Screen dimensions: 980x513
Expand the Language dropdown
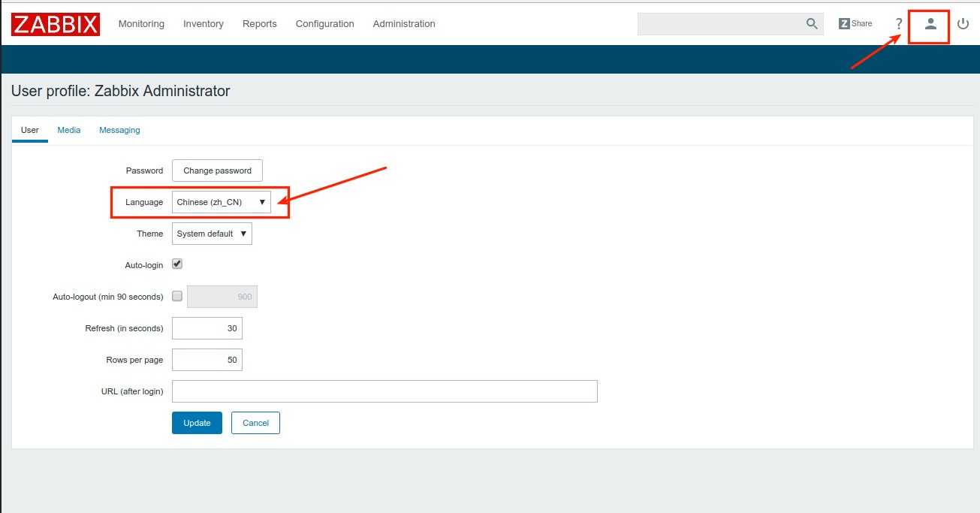[221, 202]
